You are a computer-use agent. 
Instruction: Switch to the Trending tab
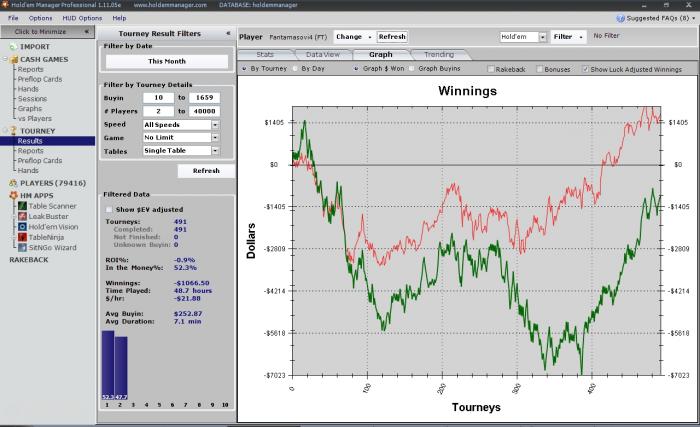click(439, 54)
